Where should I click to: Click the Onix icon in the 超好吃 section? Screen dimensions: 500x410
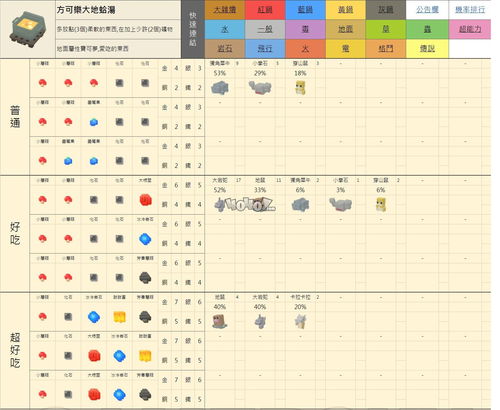pyautogui.click(x=260, y=322)
